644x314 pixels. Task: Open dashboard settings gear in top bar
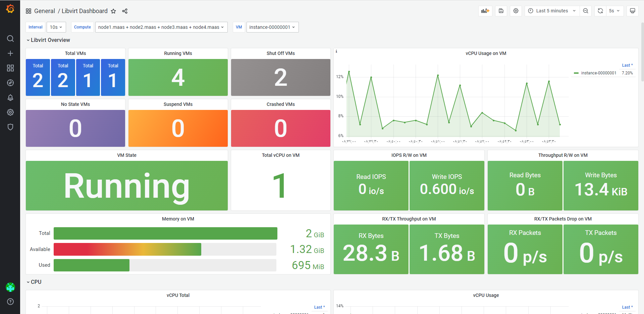(516, 11)
